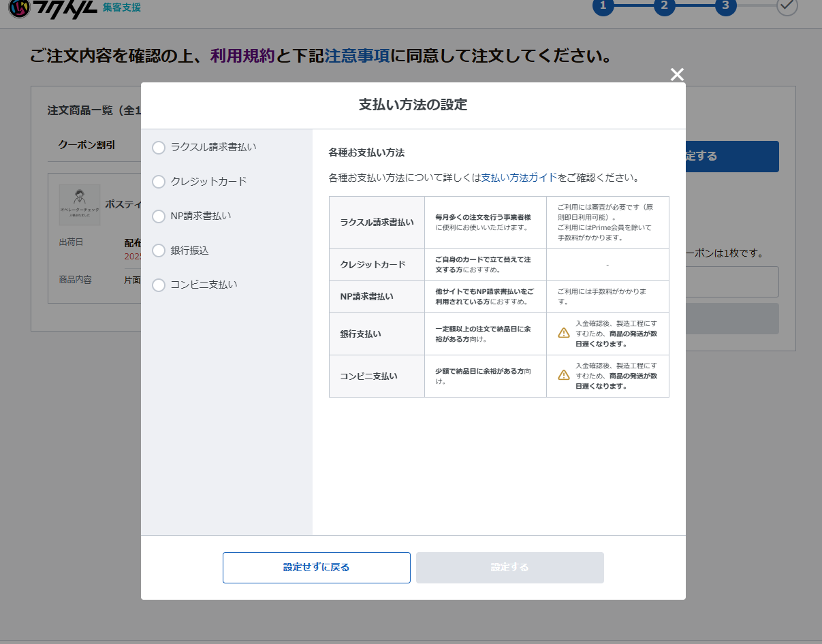Click the 集客支援 header label
Viewport: 822px width, 644px height.
122,7
